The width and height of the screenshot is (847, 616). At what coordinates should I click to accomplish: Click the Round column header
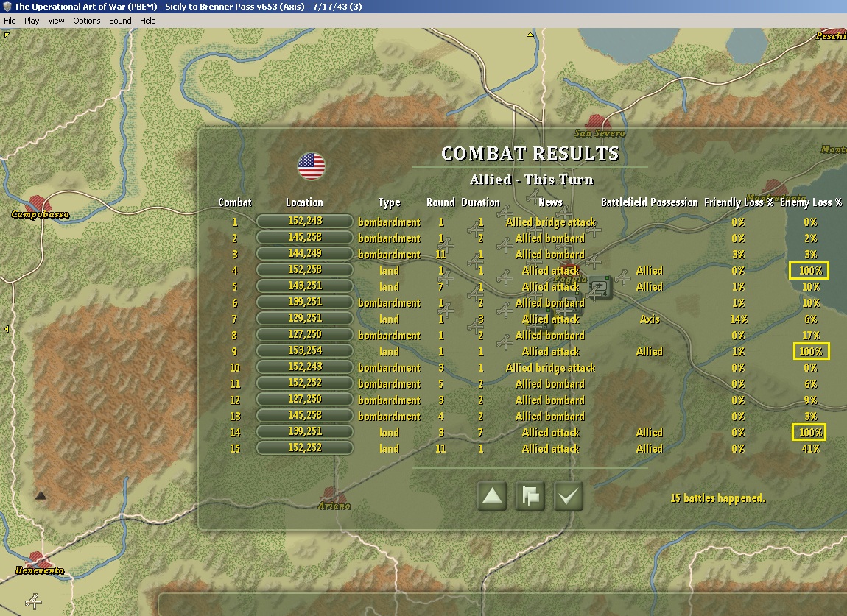point(440,202)
